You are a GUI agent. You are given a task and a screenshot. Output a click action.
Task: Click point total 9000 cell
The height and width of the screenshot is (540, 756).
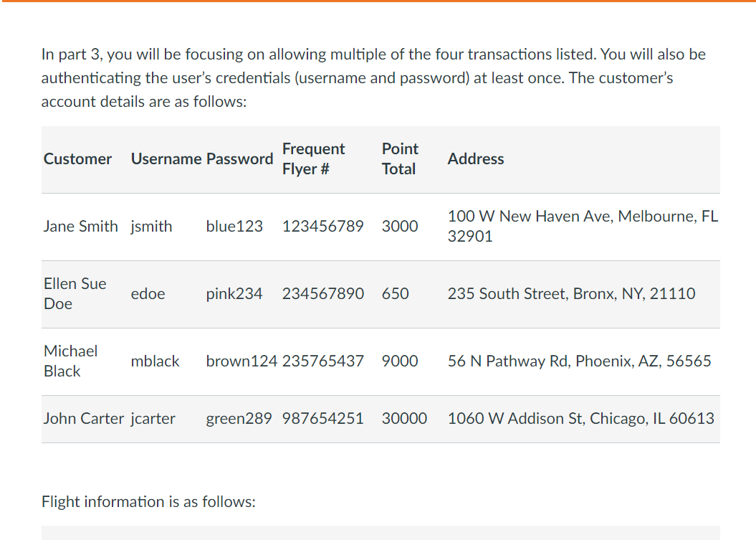[x=400, y=361]
